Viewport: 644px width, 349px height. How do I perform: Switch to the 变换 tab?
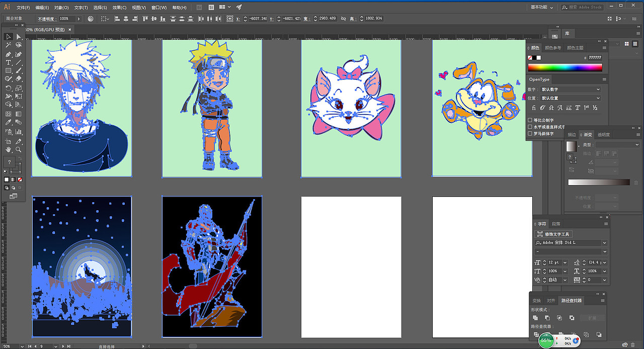pyautogui.click(x=537, y=301)
